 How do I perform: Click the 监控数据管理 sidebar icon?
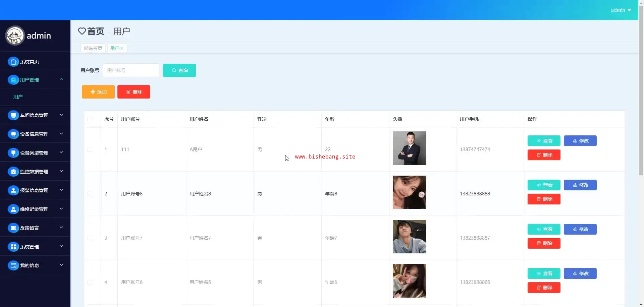coord(13,172)
